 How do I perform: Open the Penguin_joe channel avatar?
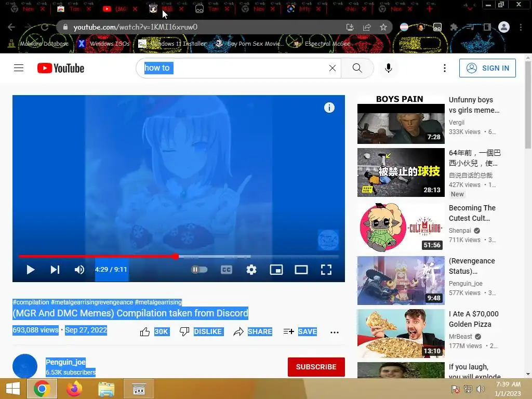25,366
